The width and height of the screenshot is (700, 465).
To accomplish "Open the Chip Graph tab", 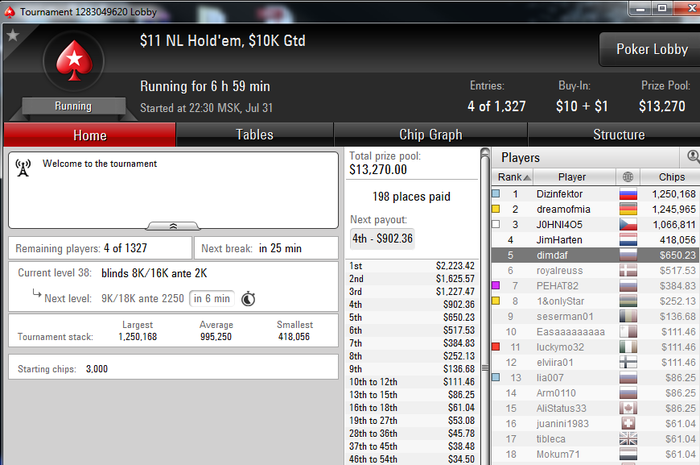I will click(x=431, y=135).
